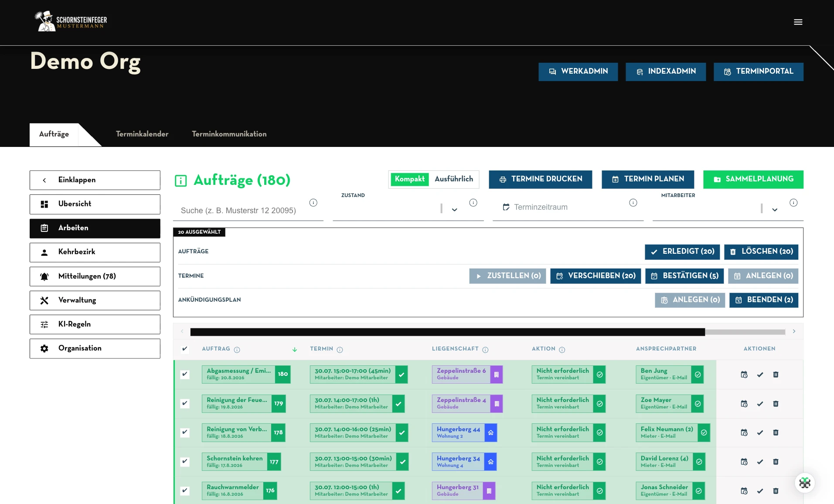Click TERMIN PLANEN button

tap(648, 179)
